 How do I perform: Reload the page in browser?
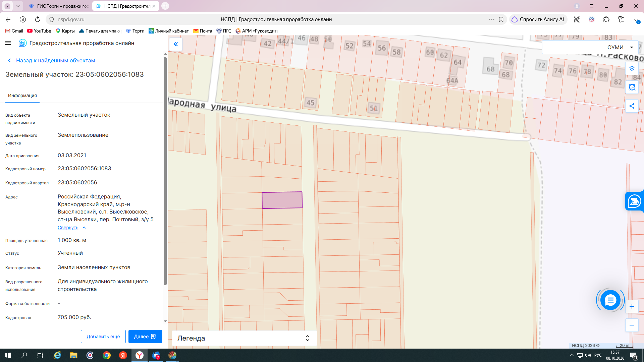pyautogui.click(x=38, y=19)
